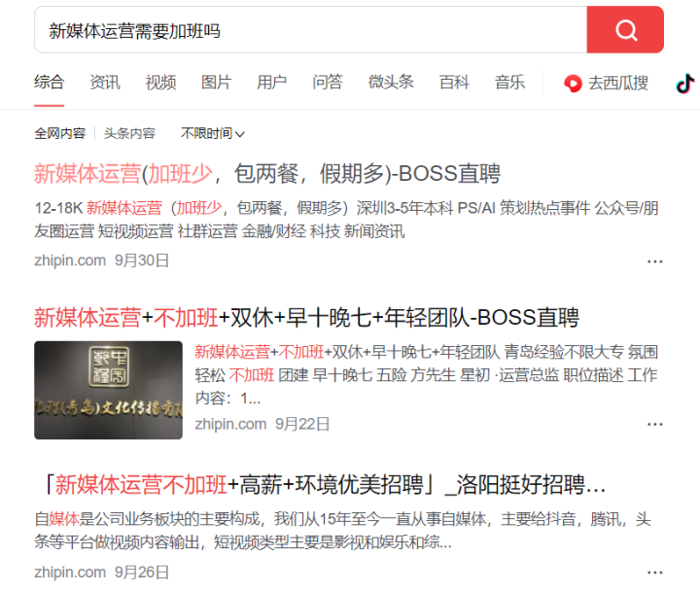The width and height of the screenshot is (700, 592).
Task: Open more options for the 9月26日 result
Action: 654,573
